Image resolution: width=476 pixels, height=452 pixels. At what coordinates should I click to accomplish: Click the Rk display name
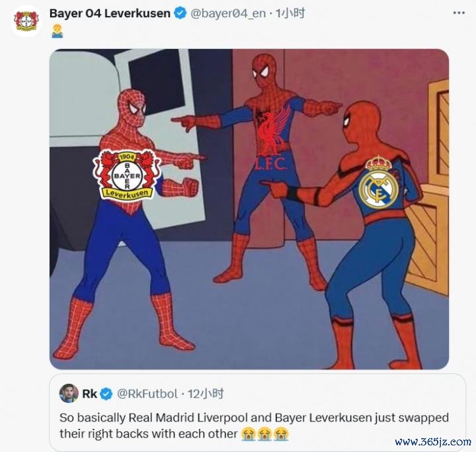click(x=89, y=394)
